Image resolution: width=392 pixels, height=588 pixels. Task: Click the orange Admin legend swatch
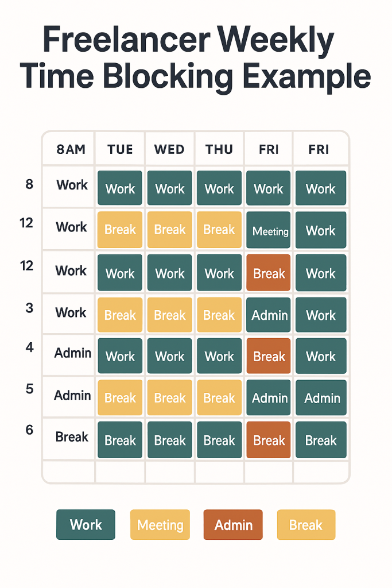pyautogui.click(x=233, y=525)
